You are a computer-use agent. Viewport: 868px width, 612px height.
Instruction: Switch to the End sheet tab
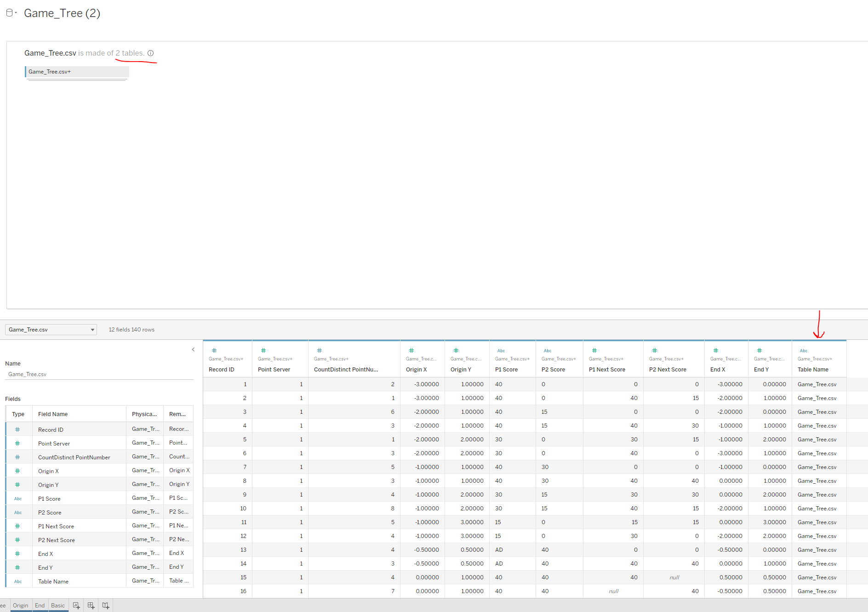[x=40, y=606]
